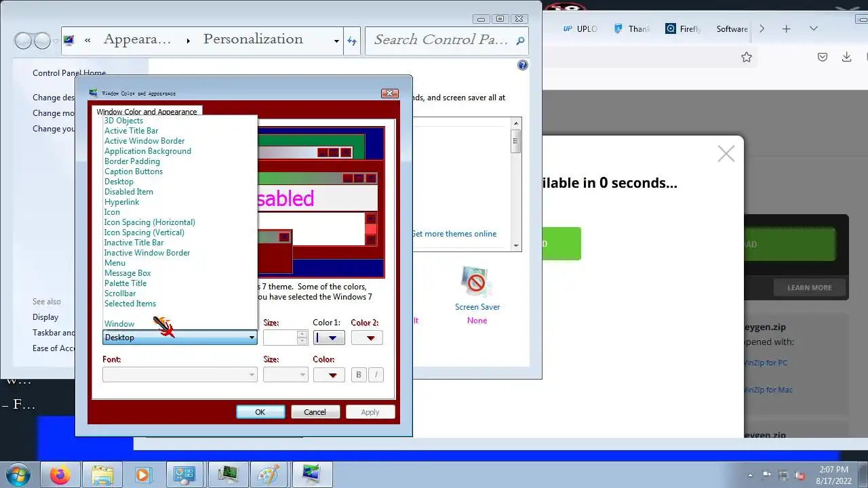The height and width of the screenshot is (488, 868).
Task: Click the Control Panel search magnifier
Action: (520, 41)
